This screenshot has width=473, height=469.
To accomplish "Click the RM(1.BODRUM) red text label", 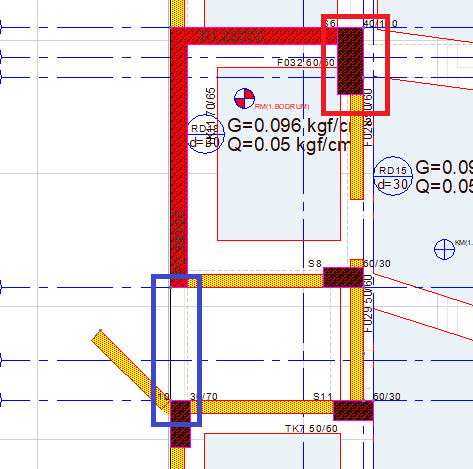I will 282,107.
